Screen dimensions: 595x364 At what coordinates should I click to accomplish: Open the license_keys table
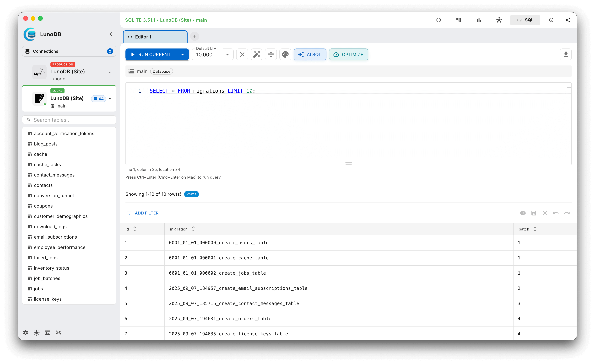point(69,299)
